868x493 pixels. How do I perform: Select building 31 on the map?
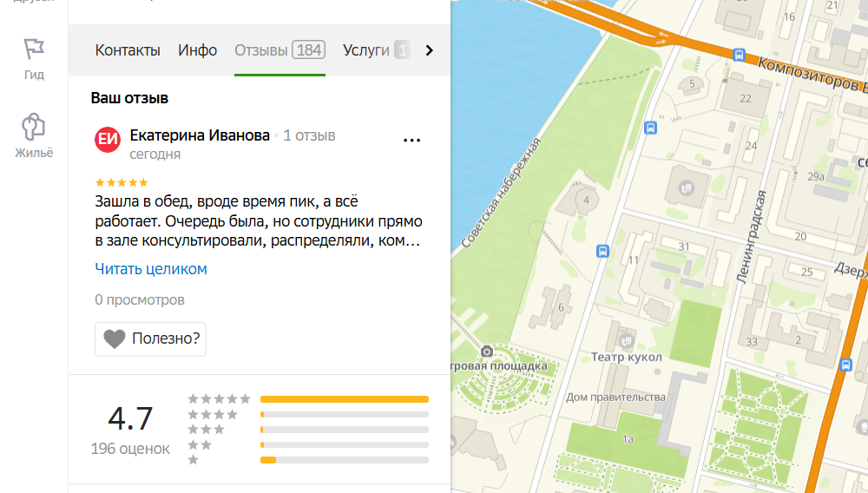coord(684,246)
